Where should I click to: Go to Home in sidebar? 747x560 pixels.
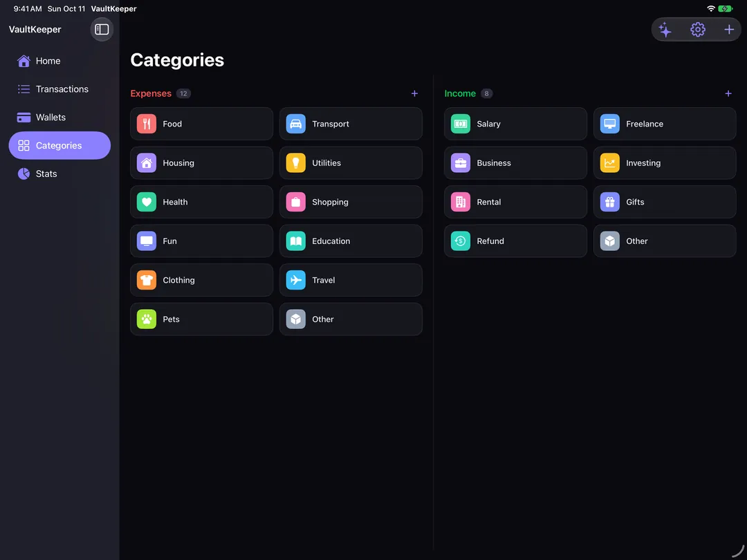59,61
